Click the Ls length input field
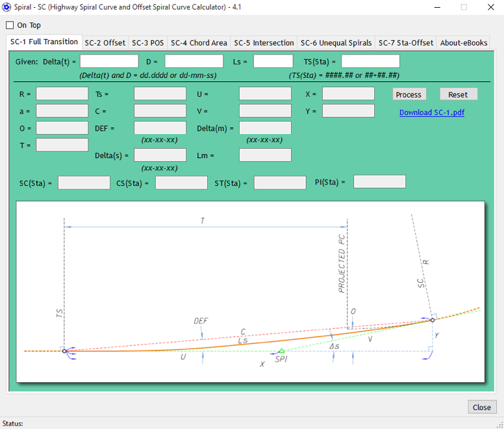The width and height of the screenshot is (504, 429). (273, 61)
